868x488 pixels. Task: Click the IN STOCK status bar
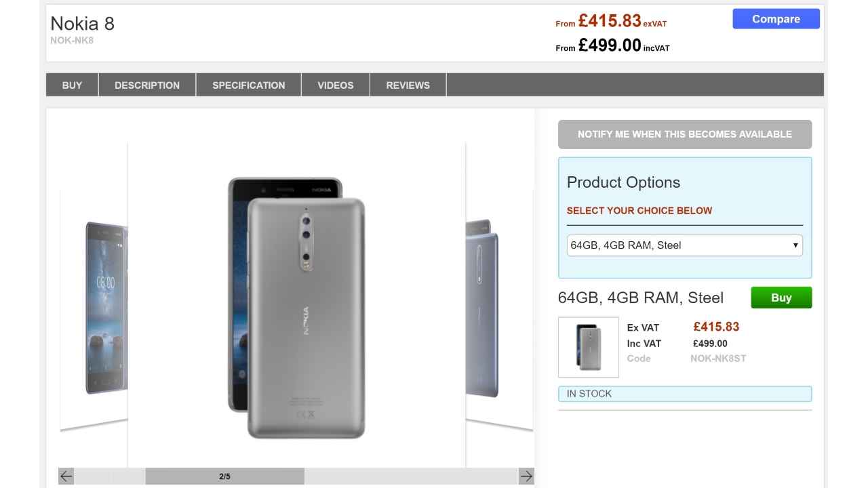point(684,394)
